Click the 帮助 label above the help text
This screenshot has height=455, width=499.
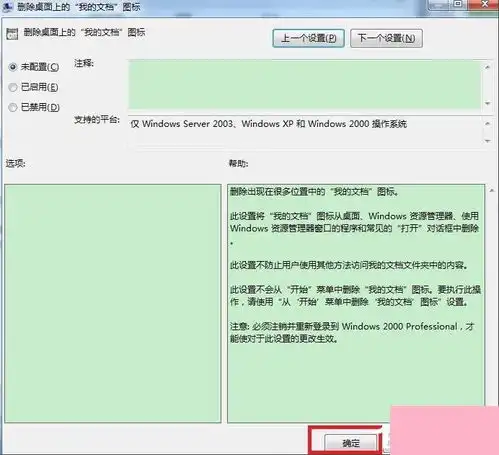tap(238, 163)
